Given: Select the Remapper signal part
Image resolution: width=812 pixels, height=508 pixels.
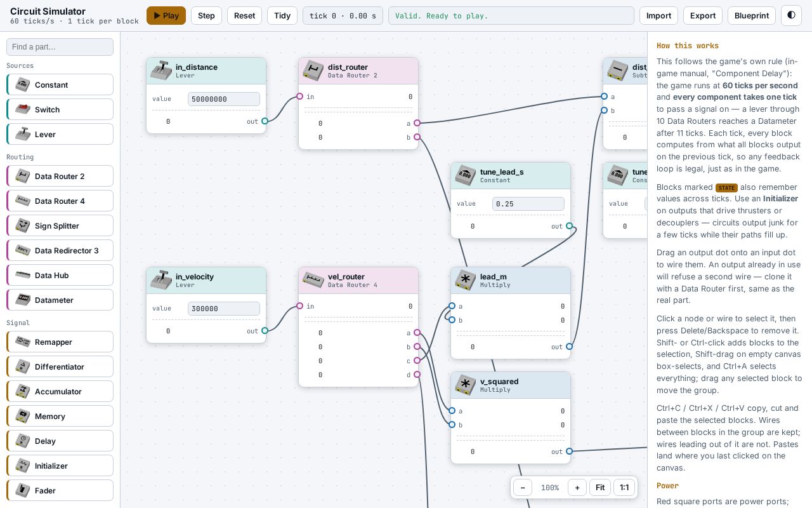Looking at the screenshot, I should coord(60,342).
